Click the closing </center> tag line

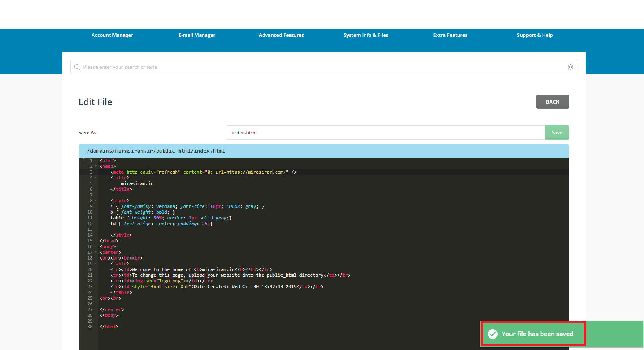[x=112, y=309]
